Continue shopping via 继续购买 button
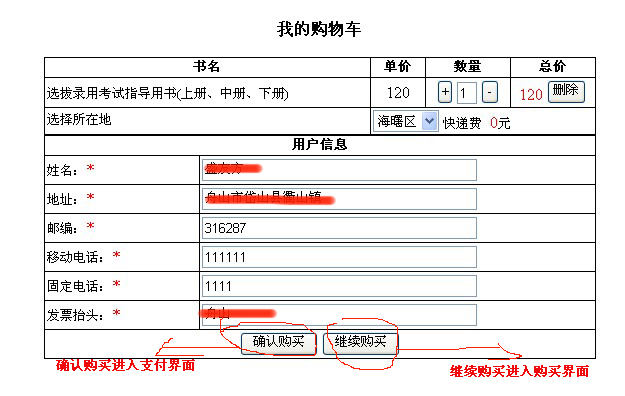The height and width of the screenshot is (396, 625). click(360, 343)
